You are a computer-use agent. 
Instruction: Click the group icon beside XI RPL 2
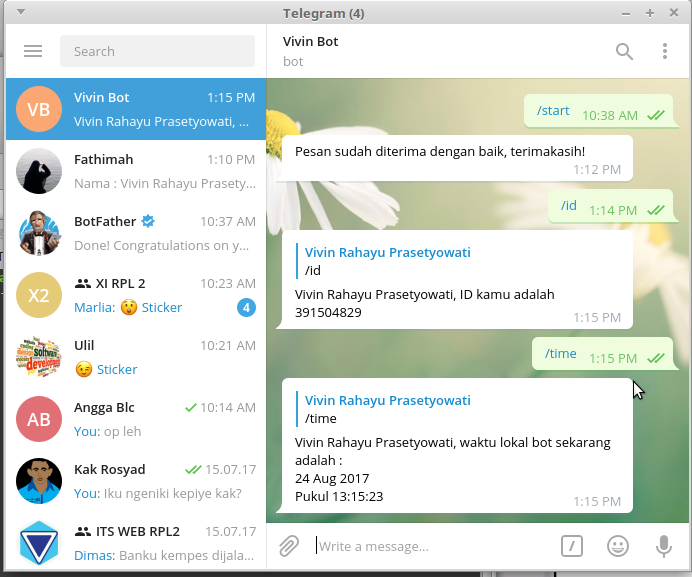(83, 283)
